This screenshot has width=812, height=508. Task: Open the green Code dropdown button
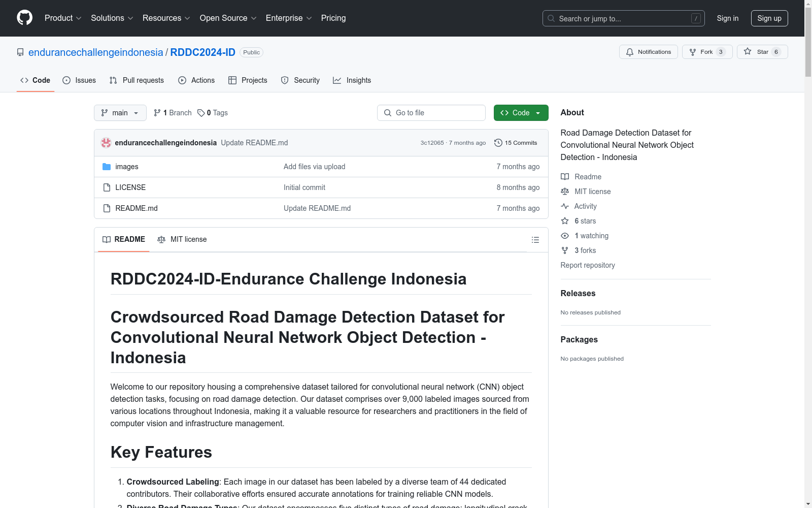521,113
